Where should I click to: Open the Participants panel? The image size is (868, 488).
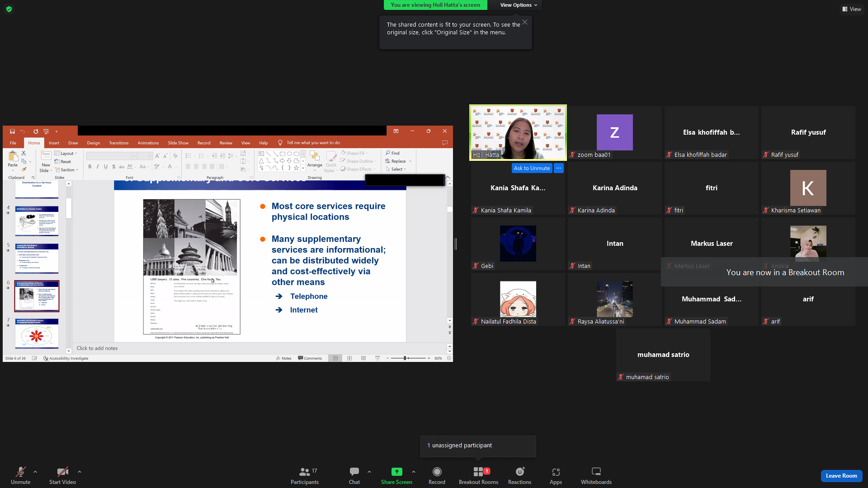pyautogui.click(x=305, y=475)
